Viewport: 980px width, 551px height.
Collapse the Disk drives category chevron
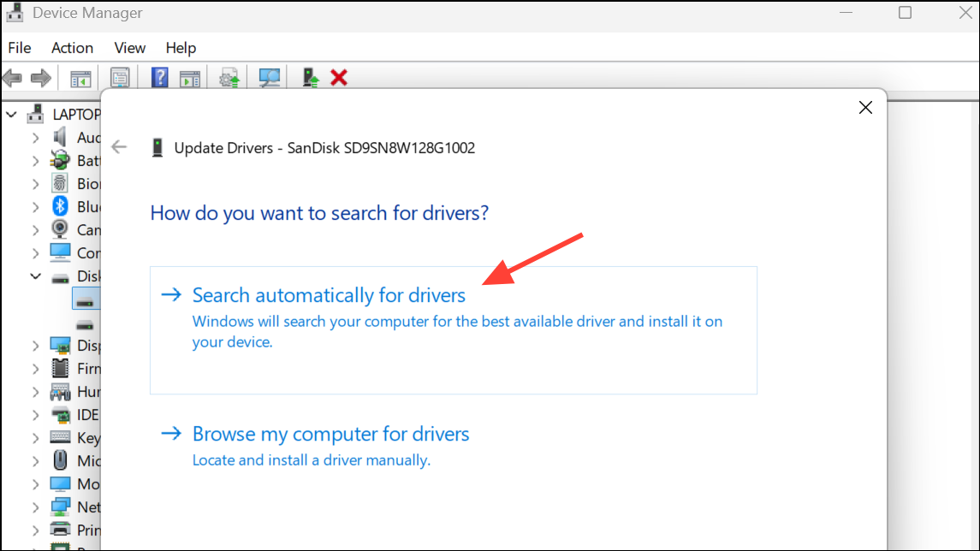pos(36,275)
